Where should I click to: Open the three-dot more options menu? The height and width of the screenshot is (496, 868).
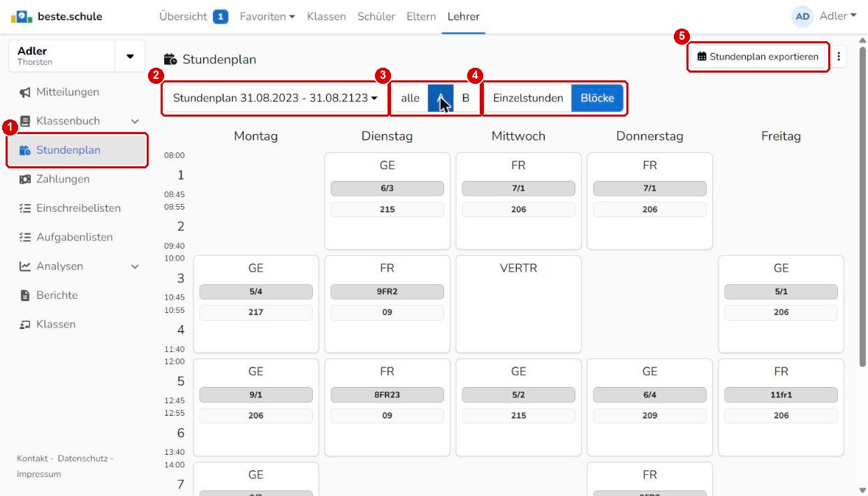tap(839, 57)
